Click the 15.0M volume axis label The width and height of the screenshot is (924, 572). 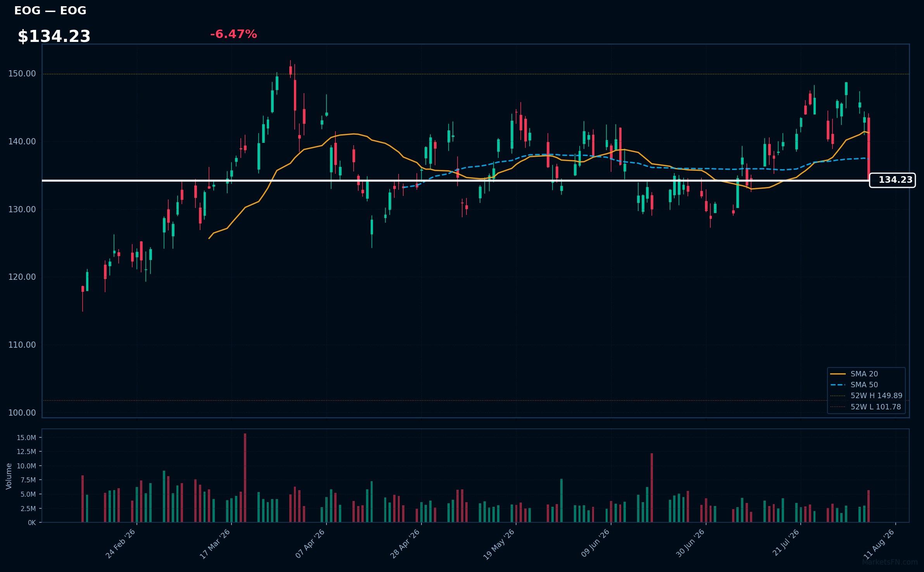coord(26,438)
